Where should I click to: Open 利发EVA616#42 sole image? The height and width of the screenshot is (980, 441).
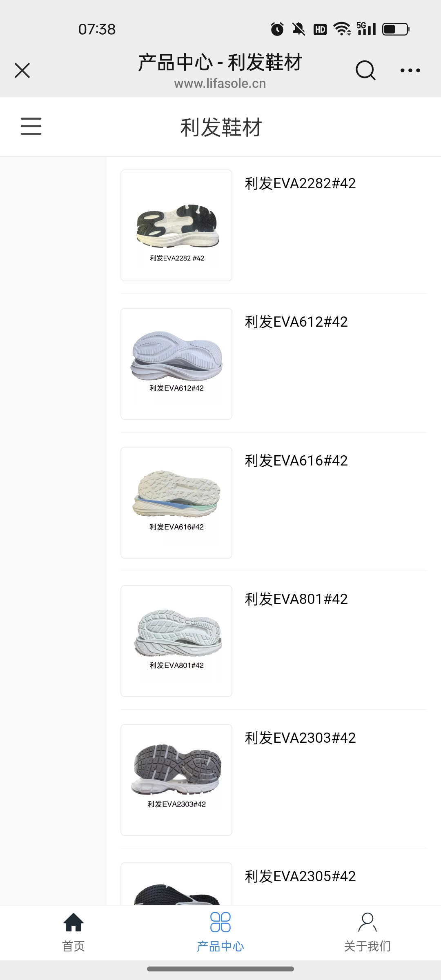176,503
